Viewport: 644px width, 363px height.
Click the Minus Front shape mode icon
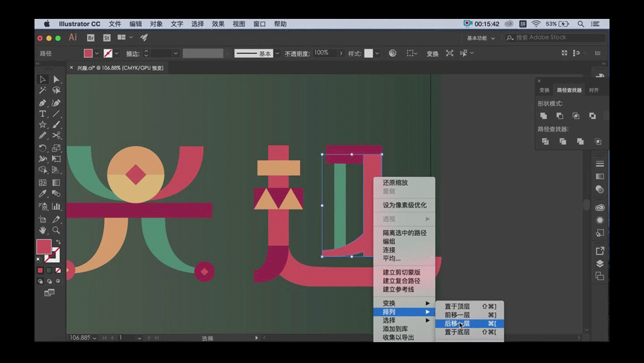[559, 116]
